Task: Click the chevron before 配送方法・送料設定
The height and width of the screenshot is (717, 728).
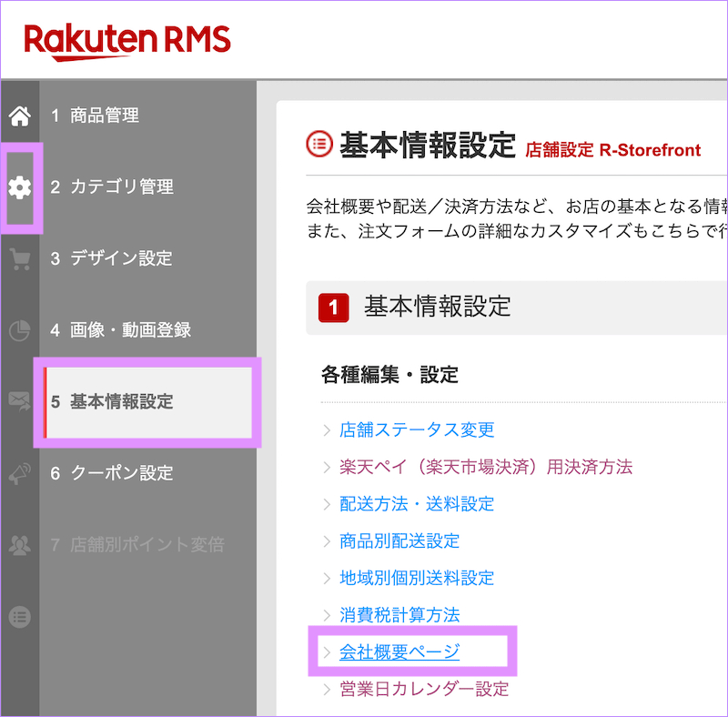Action: tap(327, 505)
